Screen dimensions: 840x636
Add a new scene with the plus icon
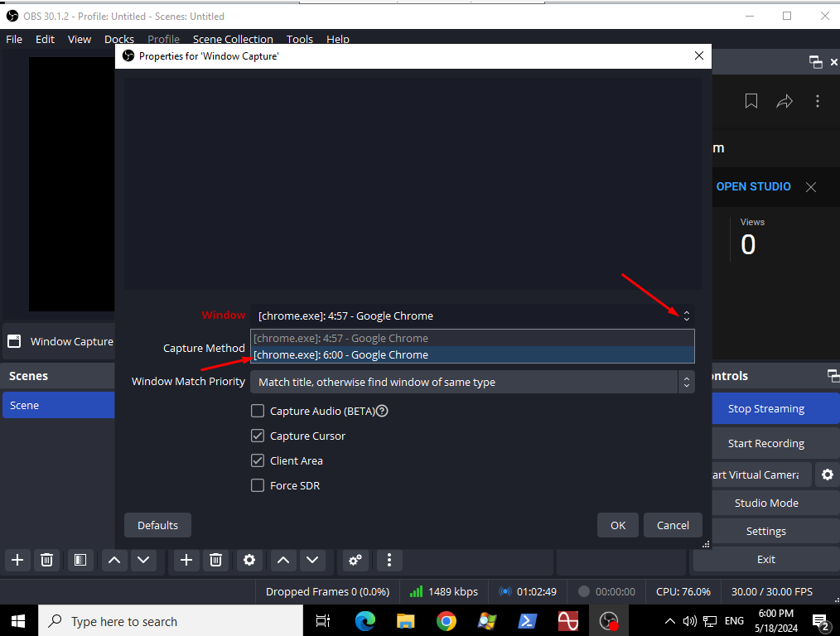(x=17, y=560)
